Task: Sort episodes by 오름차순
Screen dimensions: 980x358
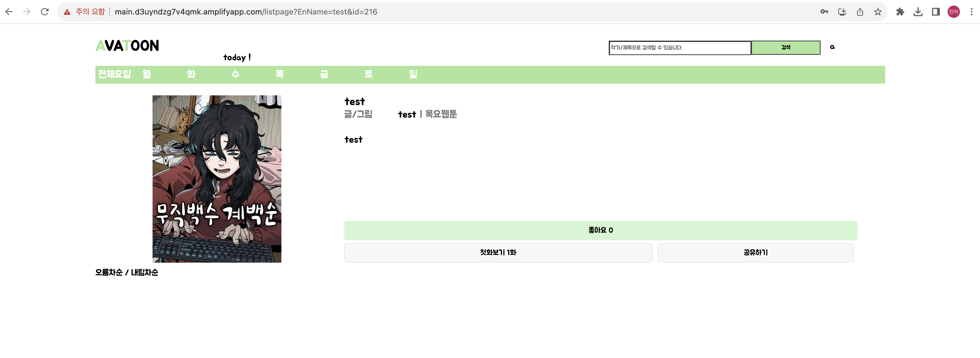Action: point(109,272)
